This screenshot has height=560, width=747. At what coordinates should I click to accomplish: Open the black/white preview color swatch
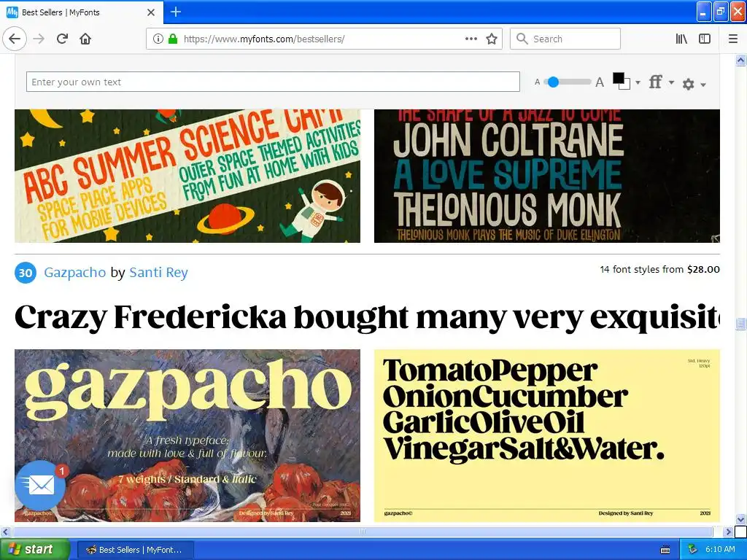pos(622,81)
